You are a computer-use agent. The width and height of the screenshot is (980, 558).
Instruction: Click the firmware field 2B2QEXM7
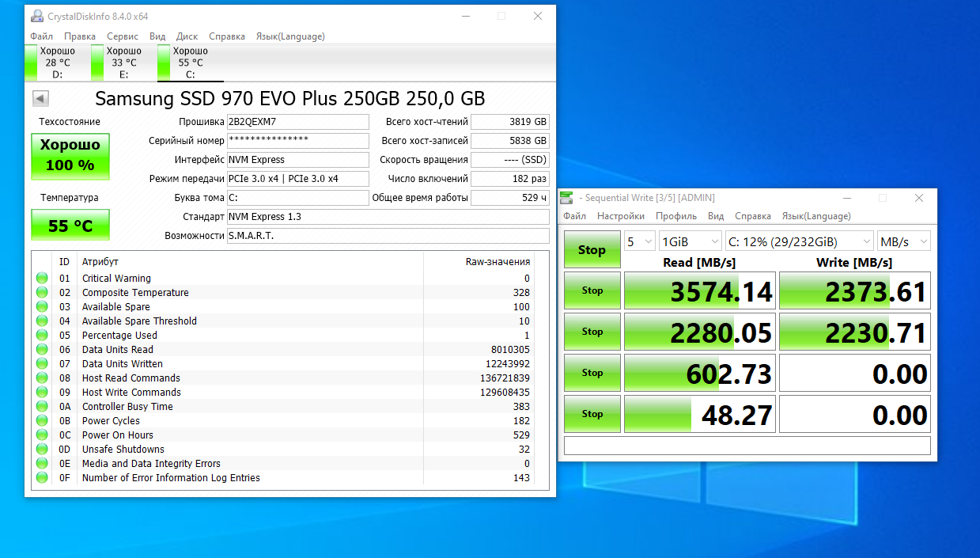pos(298,122)
